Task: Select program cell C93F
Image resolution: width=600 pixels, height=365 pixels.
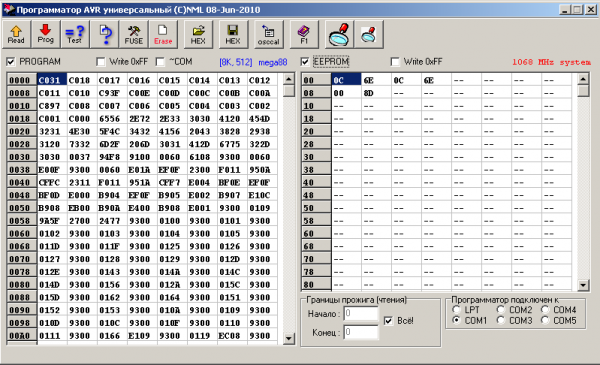Action: click(x=112, y=93)
